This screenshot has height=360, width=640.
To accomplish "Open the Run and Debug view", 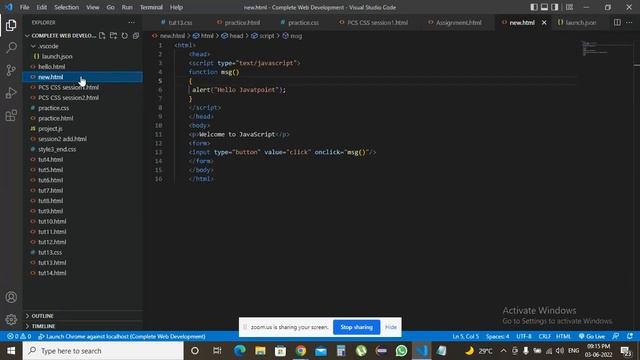I will pos(11,93).
